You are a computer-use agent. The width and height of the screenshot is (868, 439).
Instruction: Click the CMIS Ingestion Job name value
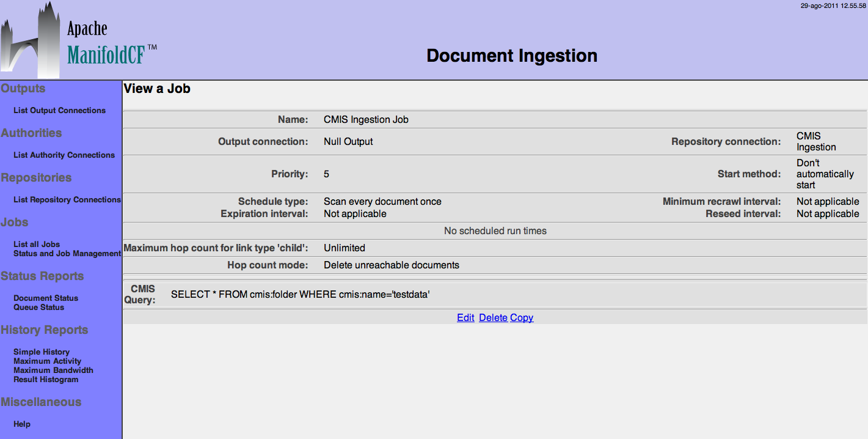366,120
